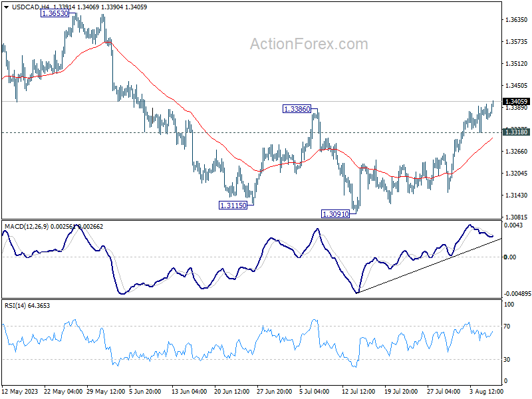Click the 1.31150 price low label

point(233,205)
